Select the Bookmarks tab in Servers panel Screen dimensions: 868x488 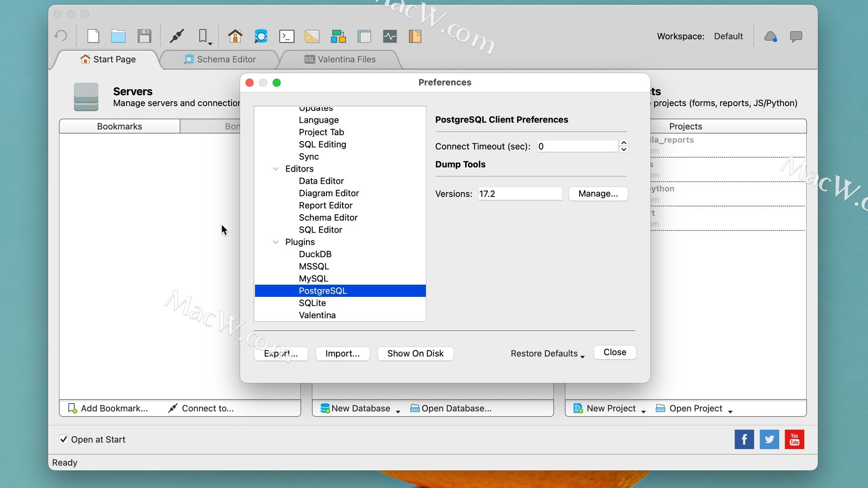click(119, 127)
